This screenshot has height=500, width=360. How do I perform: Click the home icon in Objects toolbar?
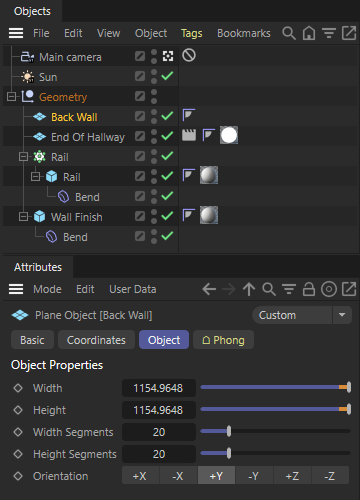(x=309, y=33)
